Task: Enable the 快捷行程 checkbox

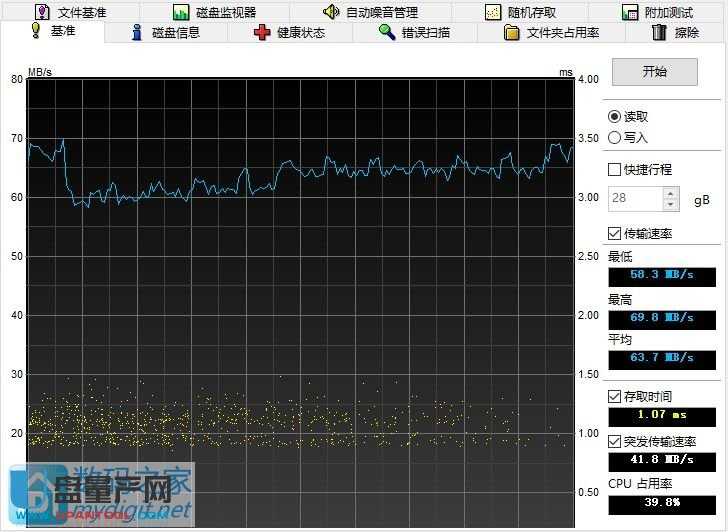Action: tap(614, 169)
